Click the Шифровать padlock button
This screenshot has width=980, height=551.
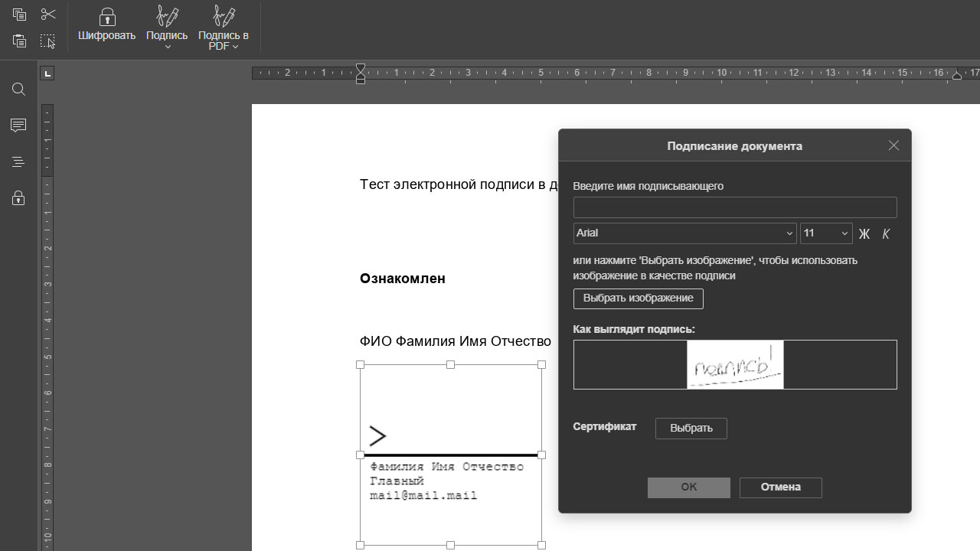pos(106,24)
